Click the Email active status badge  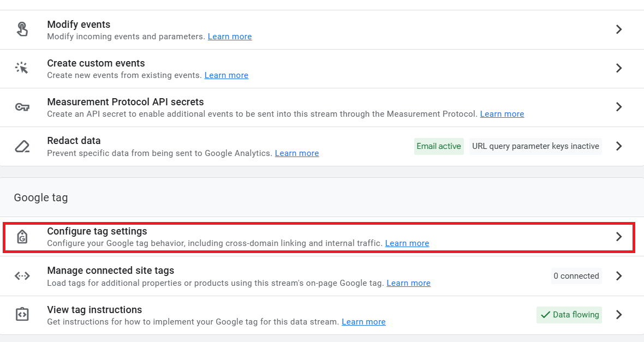pos(439,146)
